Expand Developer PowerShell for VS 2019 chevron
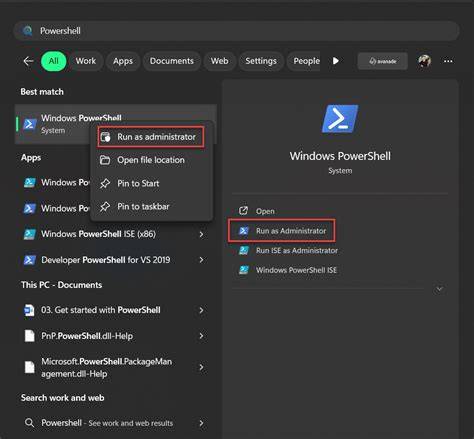The height and width of the screenshot is (439, 474). point(201,260)
